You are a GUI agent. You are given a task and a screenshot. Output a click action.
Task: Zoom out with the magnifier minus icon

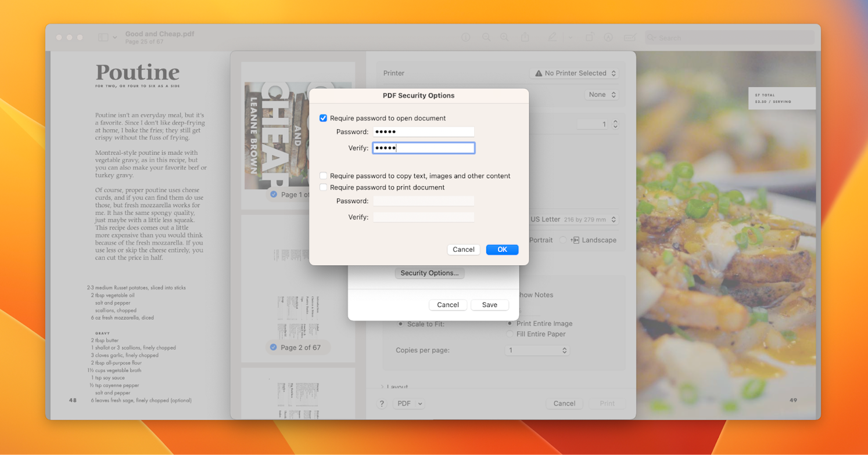pos(486,37)
